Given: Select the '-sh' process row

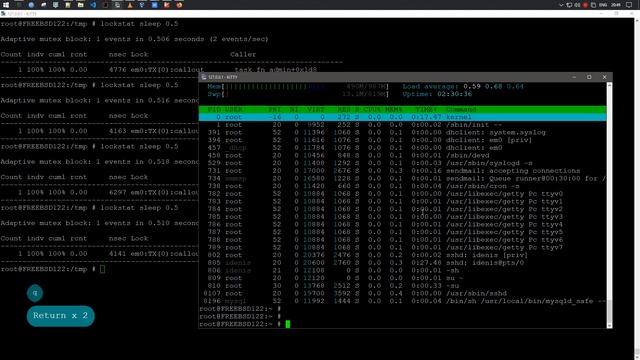Looking at the screenshot, I should 402,271.
